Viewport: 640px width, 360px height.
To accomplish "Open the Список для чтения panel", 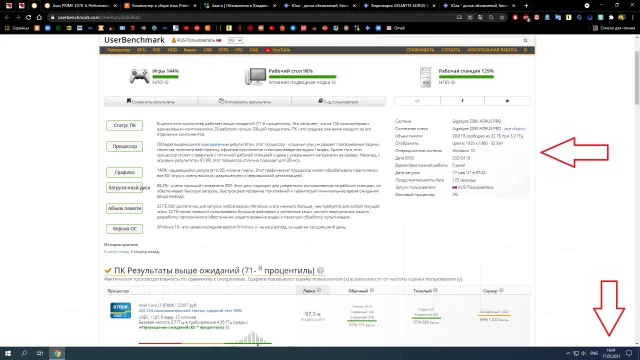I will coord(614,28).
